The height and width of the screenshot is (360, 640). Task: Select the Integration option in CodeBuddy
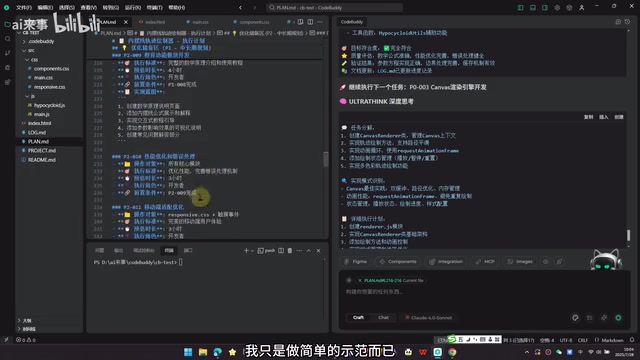(x=446, y=261)
